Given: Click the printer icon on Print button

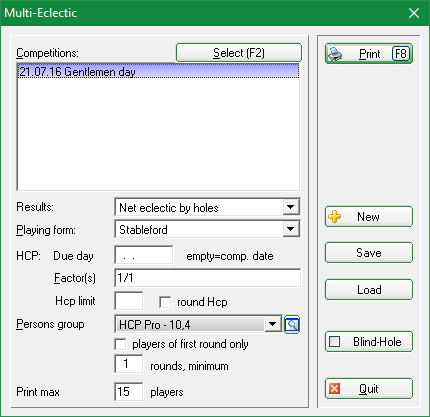Looking at the screenshot, I should [x=335, y=54].
